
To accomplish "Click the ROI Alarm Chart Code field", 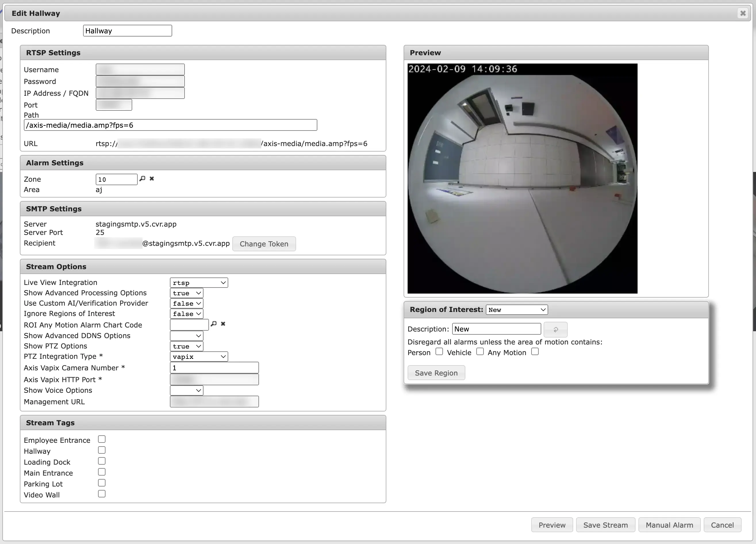I will point(189,324).
